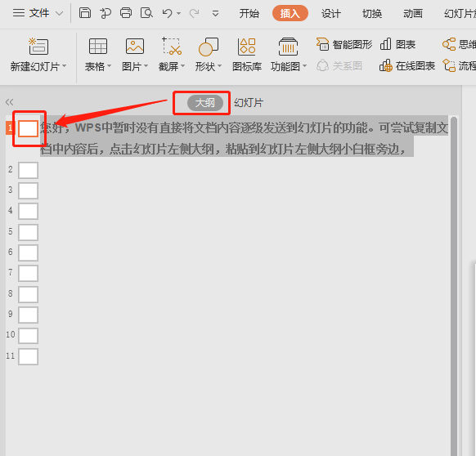
Task: Switch to the 设计 ribbon tab
Action: click(331, 14)
